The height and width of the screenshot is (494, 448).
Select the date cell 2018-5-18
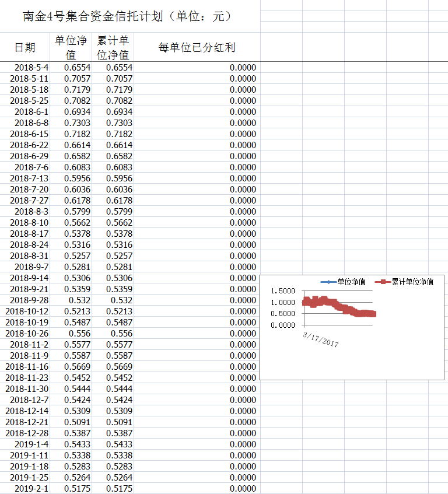click(x=25, y=89)
